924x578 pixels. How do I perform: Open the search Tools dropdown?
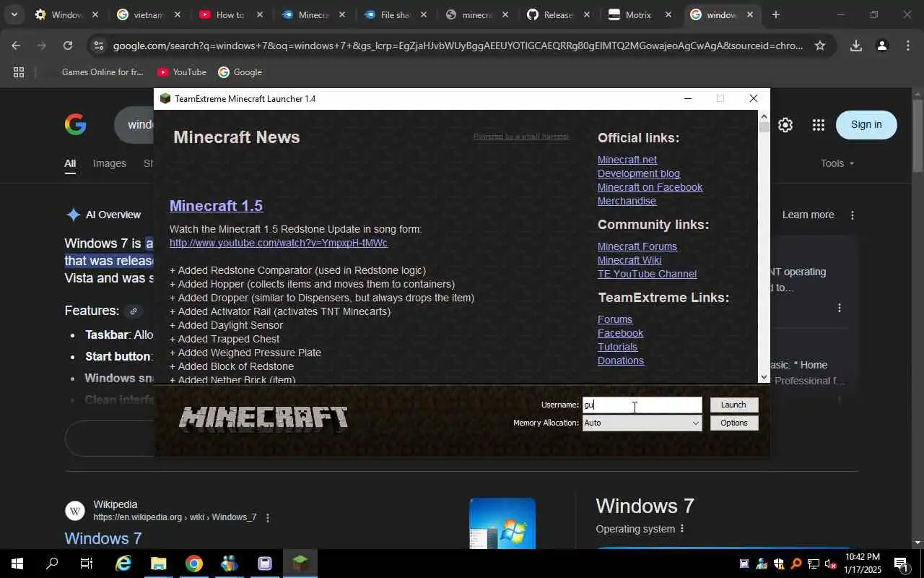[x=837, y=163]
